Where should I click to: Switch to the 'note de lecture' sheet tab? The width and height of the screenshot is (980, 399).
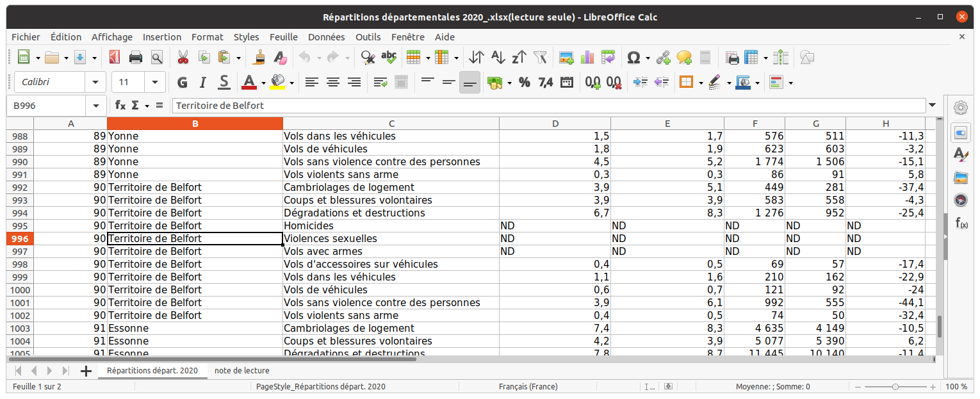pyautogui.click(x=242, y=371)
